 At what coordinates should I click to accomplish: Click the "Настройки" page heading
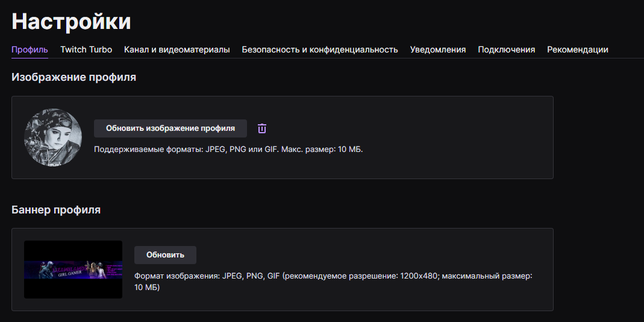tap(71, 22)
